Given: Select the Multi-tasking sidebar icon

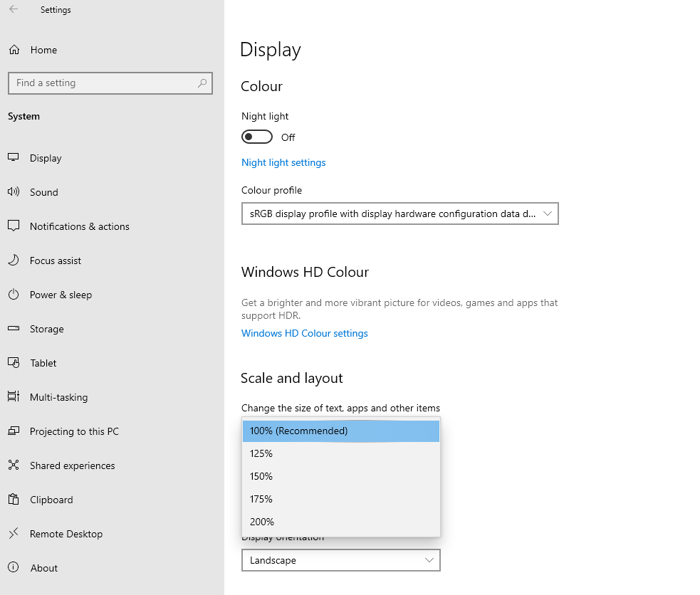Looking at the screenshot, I should (15, 397).
